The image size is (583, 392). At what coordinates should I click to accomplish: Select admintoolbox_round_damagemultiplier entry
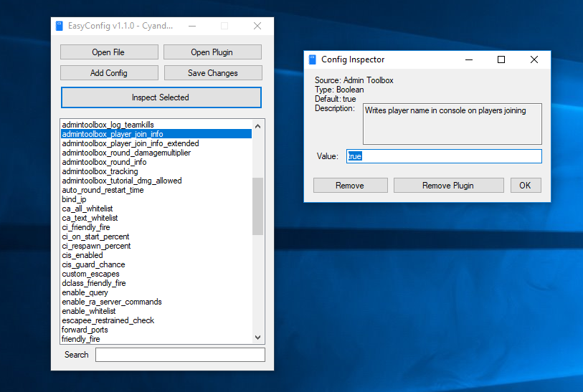point(156,153)
